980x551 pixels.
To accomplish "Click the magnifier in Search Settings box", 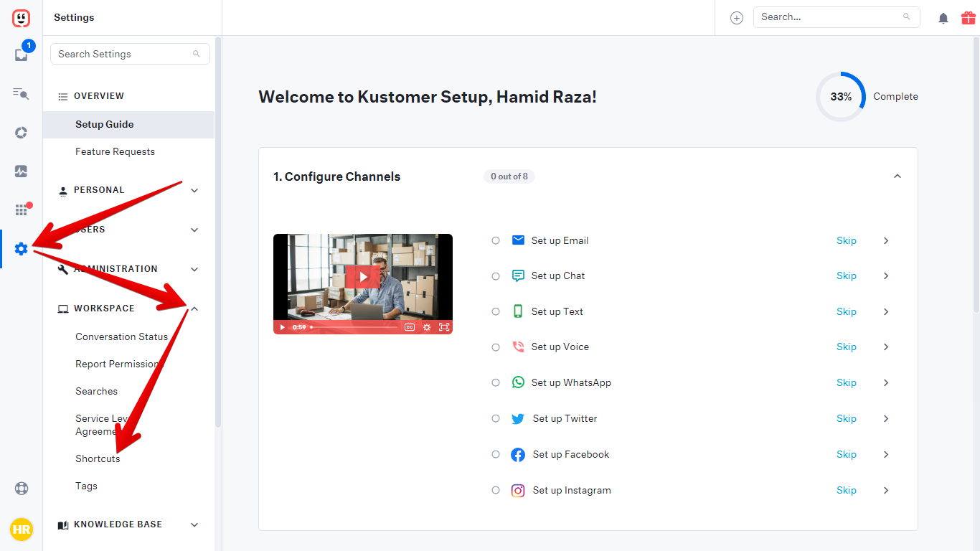I will [x=197, y=54].
